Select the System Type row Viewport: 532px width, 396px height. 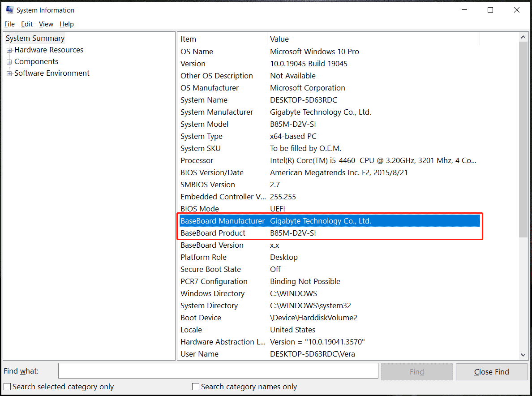point(330,137)
